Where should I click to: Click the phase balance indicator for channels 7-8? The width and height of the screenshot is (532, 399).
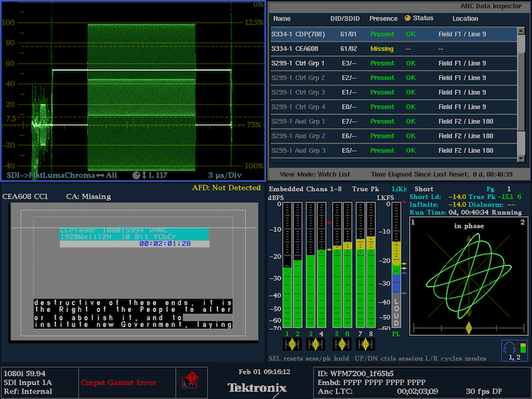(366, 344)
